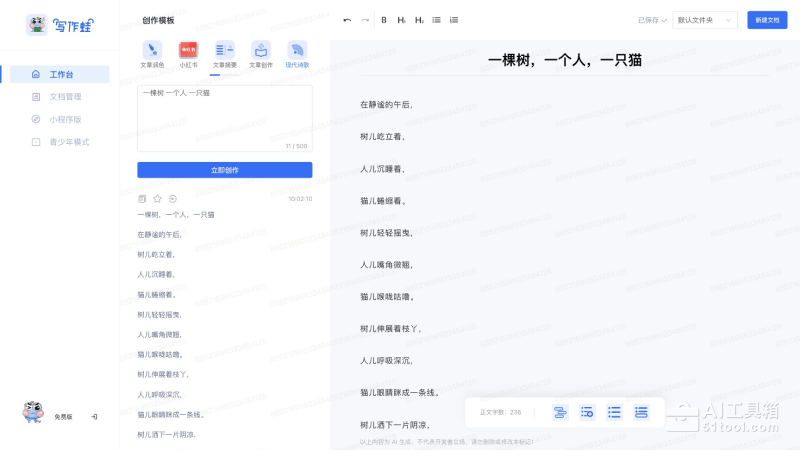Screen dimensions: 800x450
Task: Click the log out icon beside 免费版
Action: click(94, 416)
